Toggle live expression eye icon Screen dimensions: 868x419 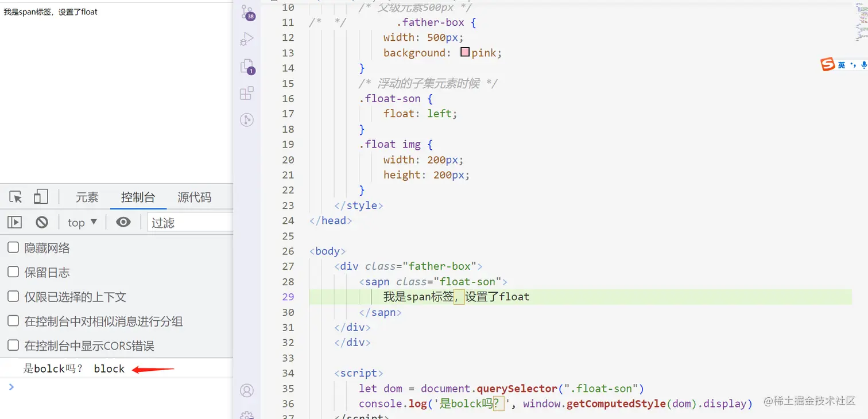coord(123,222)
